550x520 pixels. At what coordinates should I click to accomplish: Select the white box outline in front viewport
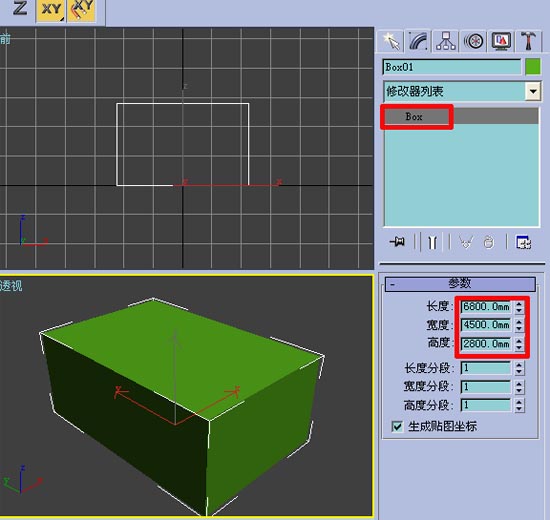tap(182, 144)
